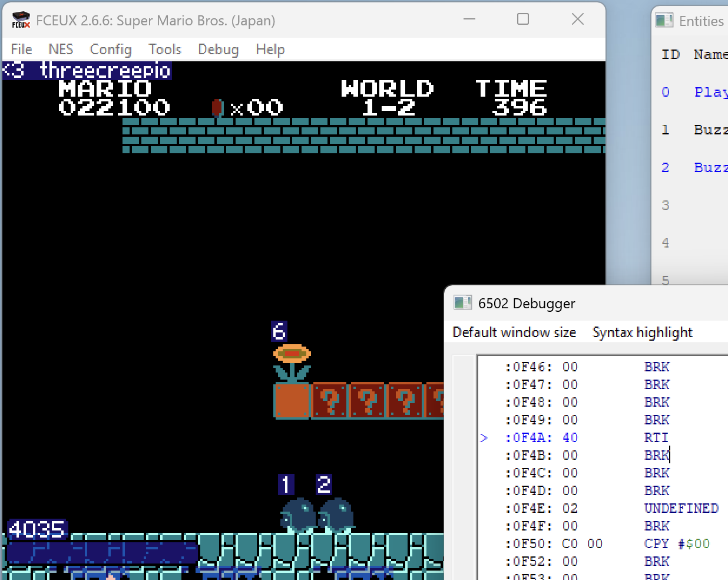728x580 pixels.
Task: Maximize the FCEUX window
Action: [x=523, y=19]
